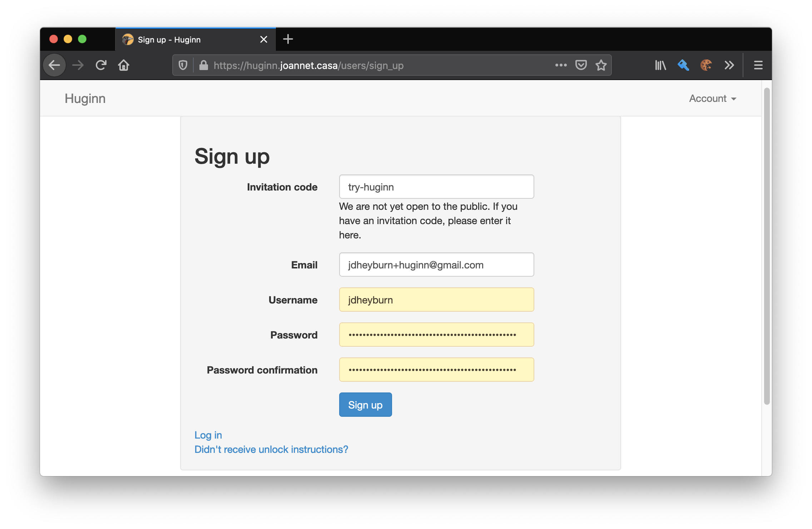The width and height of the screenshot is (812, 529).
Task: Open the cookie extension icon
Action: coord(706,65)
